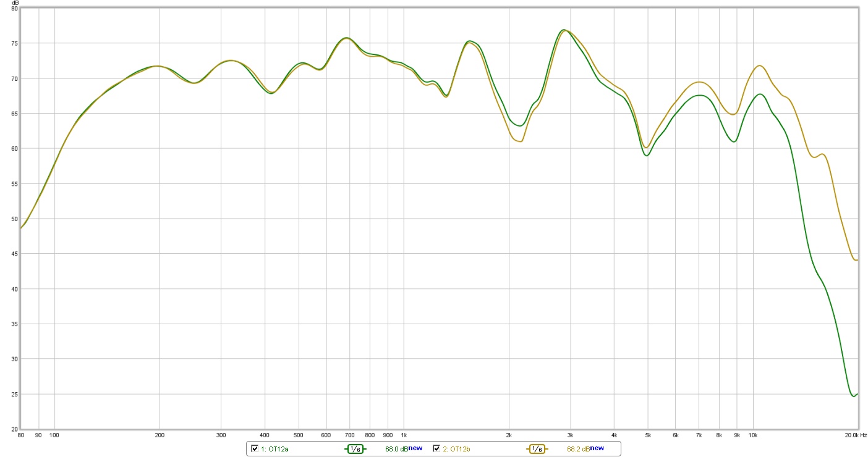868x457 pixels.
Task: Click the 68.2 dB readout value
Action: coord(577,449)
